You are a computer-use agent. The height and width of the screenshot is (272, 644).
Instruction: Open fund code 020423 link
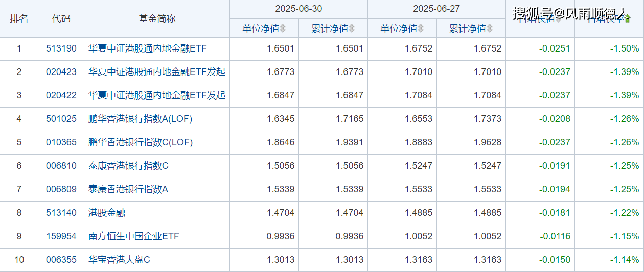click(x=61, y=72)
